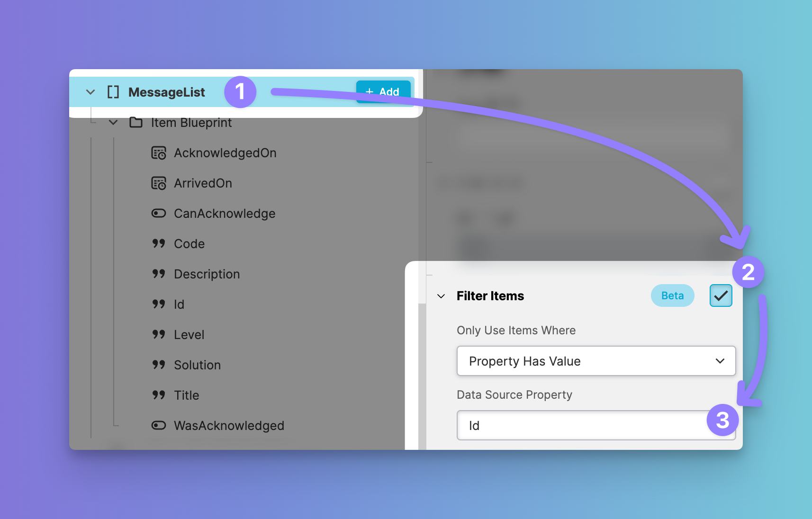
Task: Toggle the Filter Items checkbox
Action: point(721,295)
